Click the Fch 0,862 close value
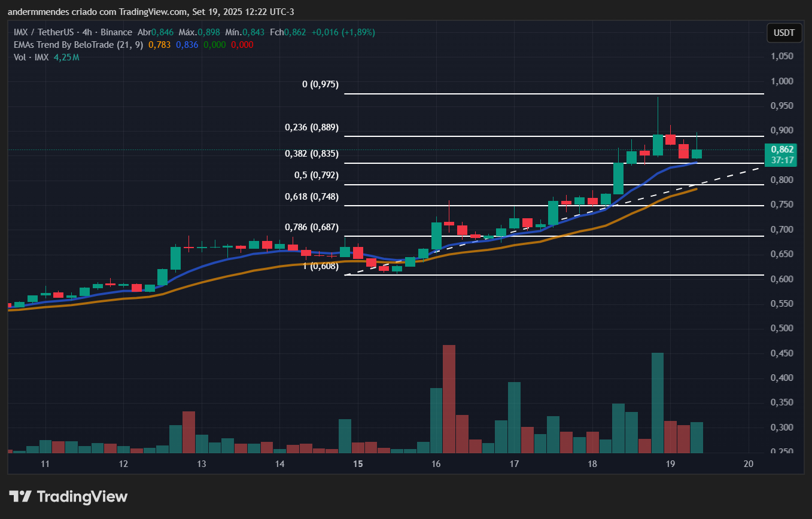This screenshot has height=519, width=812. tap(288, 32)
